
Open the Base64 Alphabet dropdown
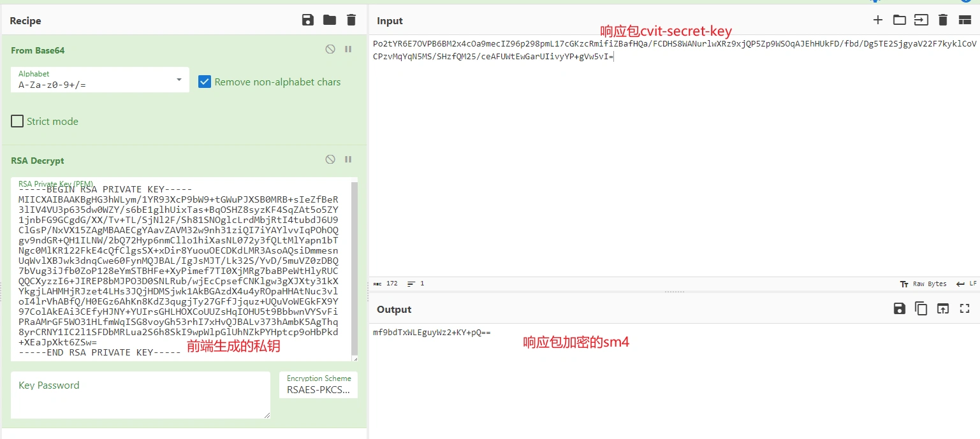pyautogui.click(x=100, y=80)
